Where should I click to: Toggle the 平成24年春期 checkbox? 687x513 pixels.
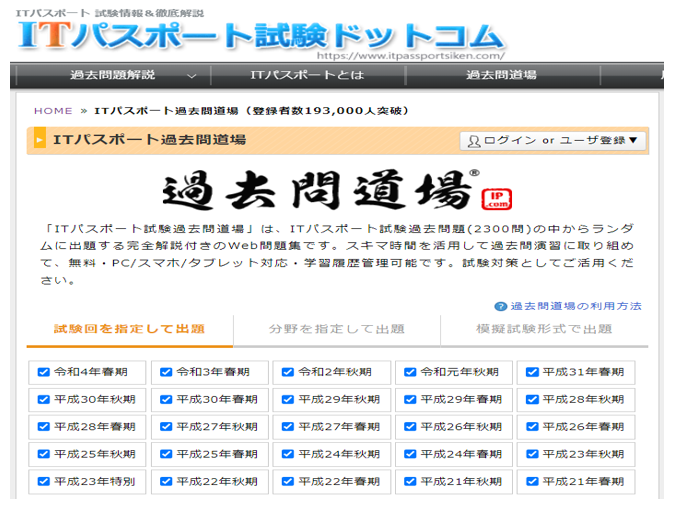point(410,455)
